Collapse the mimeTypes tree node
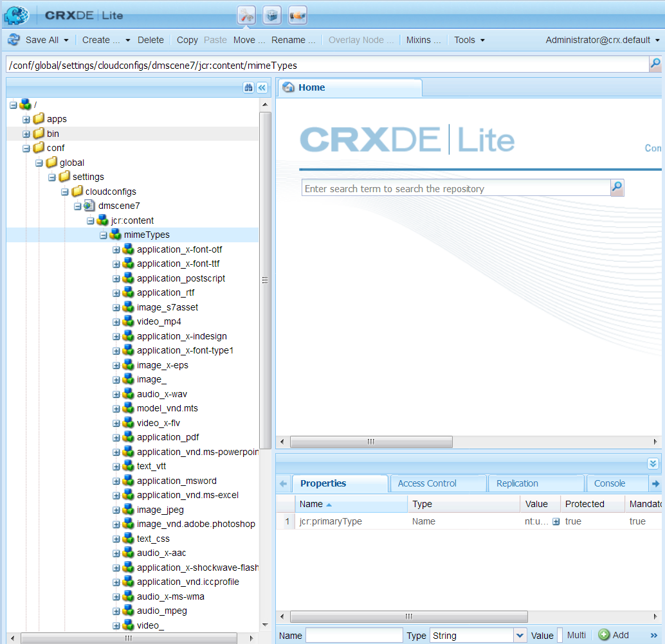 coord(104,235)
